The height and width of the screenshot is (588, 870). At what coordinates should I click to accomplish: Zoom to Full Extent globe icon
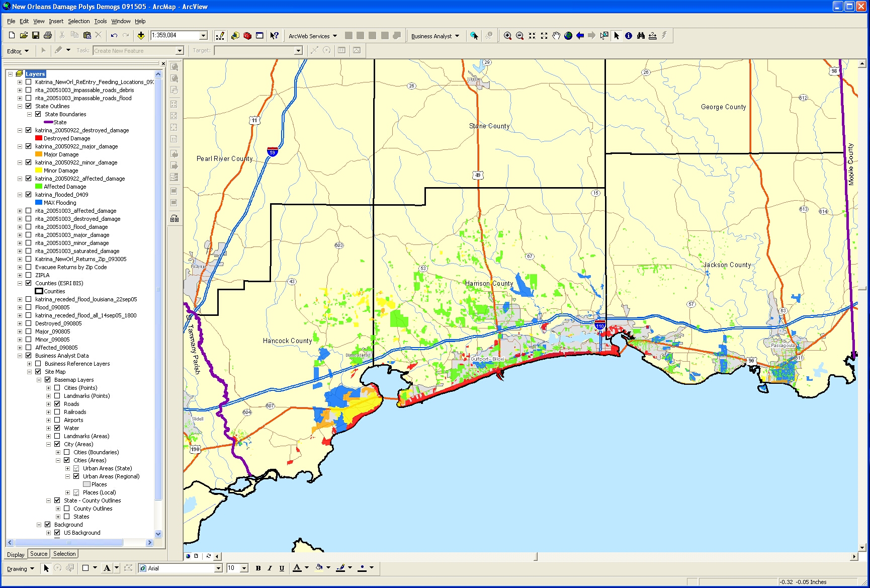pyautogui.click(x=568, y=36)
